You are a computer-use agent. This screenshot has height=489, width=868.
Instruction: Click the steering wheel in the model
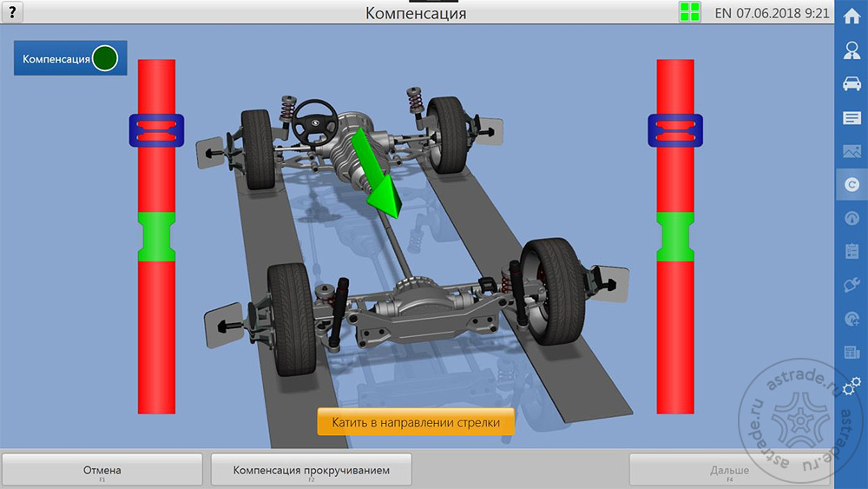(315, 123)
